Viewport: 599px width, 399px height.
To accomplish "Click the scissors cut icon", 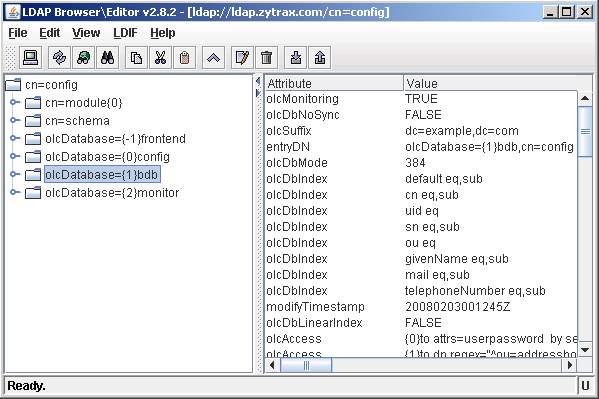I will point(160,58).
